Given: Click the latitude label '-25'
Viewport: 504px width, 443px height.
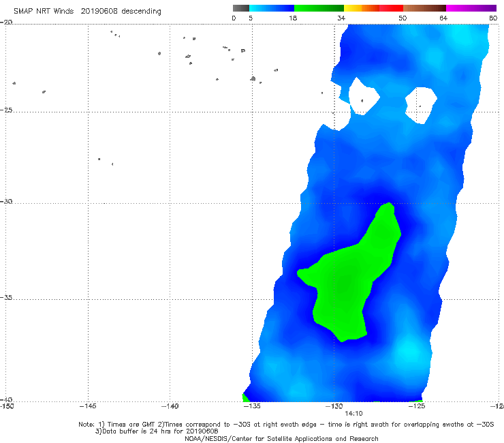Looking at the screenshot, I should (x=6, y=110).
